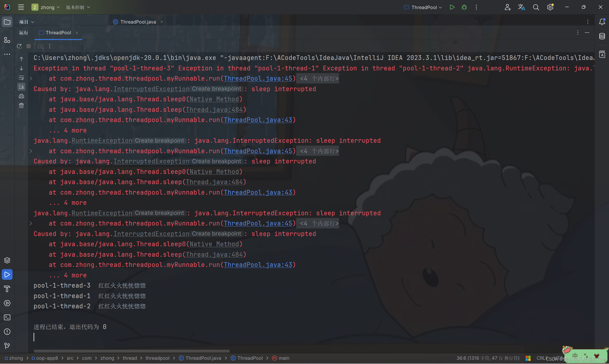Open more run actions next to the debug icon
The width and height of the screenshot is (609, 364).
pos(476,7)
